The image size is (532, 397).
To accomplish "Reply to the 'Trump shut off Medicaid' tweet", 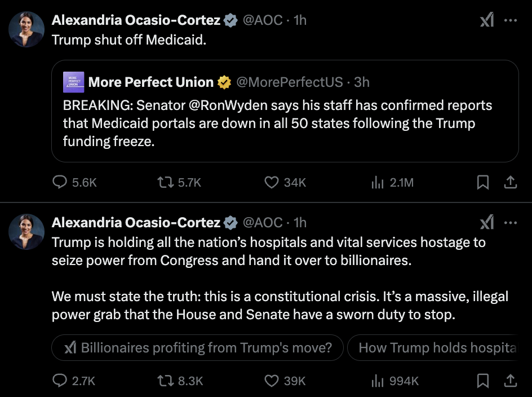I will [x=60, y=182].
